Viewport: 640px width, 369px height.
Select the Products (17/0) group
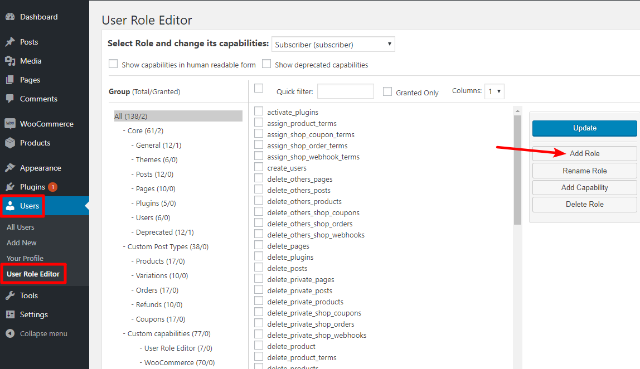pyautogui.click(x=160, y=261)
